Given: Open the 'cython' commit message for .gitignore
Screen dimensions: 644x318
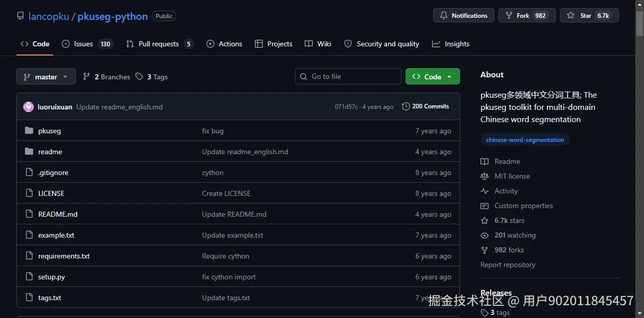Looking at the screenshot, I should click(212, 172).
